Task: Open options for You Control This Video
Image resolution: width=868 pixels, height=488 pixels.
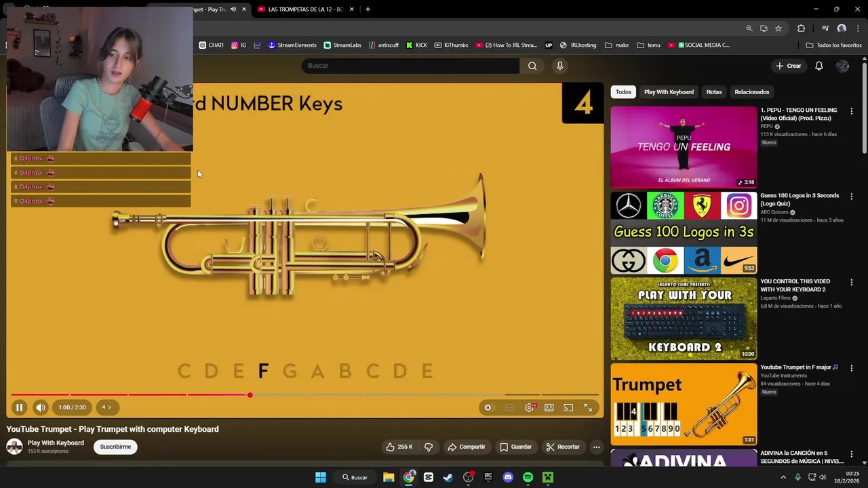Action: click(852, 283)
